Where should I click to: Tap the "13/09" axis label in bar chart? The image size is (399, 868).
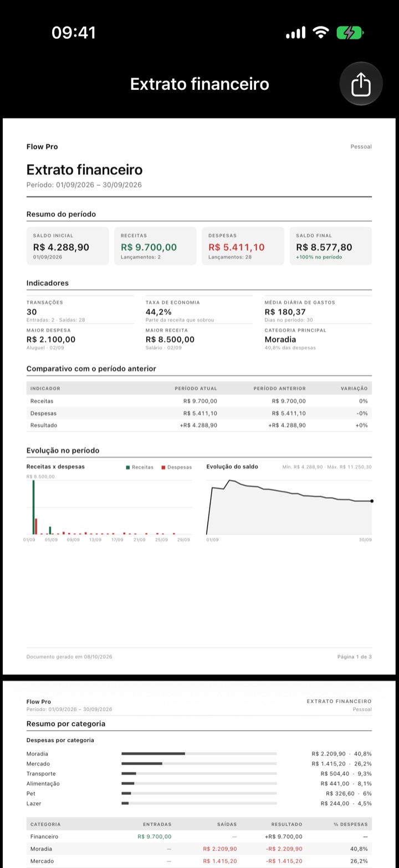click(x=95, y=540)
